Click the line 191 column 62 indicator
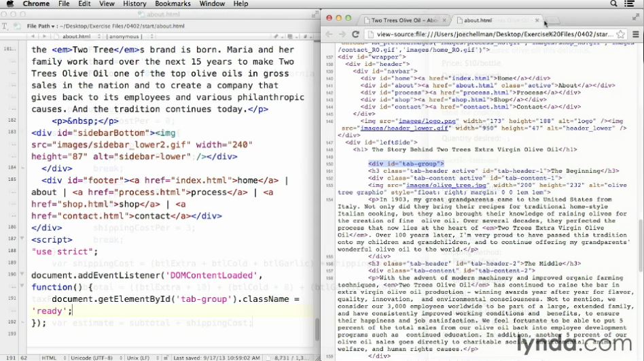 (x=16, y=358)
